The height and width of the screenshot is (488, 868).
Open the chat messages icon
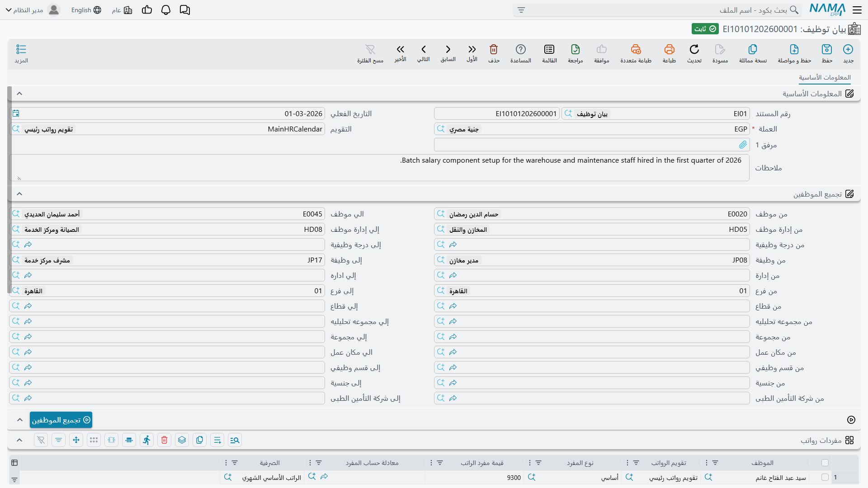[185, 10]
